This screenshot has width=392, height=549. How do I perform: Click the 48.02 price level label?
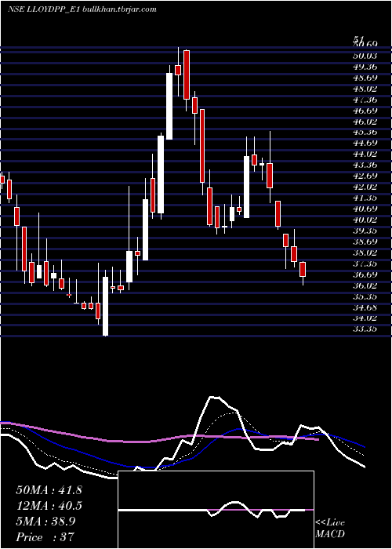pyautogui.click(x=365, y=89)
